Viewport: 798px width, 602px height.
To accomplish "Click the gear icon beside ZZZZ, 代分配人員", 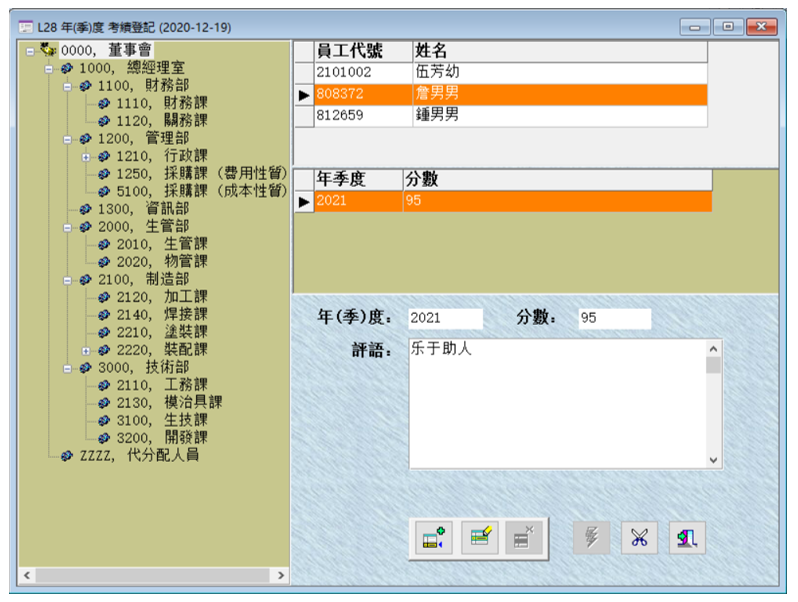I will [x=67, y=455].
